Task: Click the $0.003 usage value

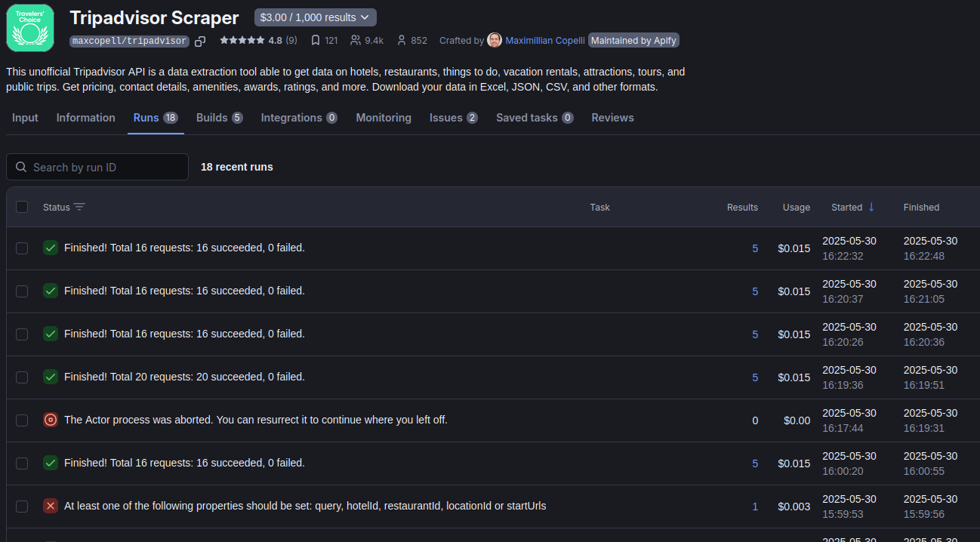Action: [794, 507]
